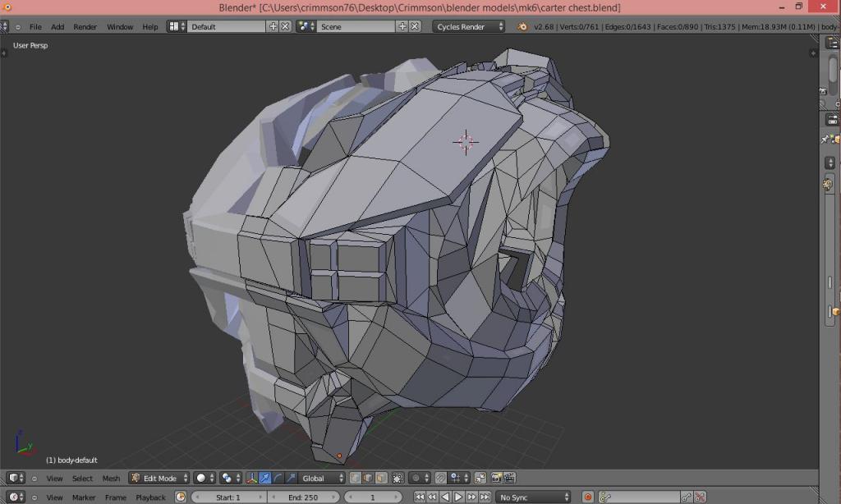Open the right-hand properties panel editor type icon
Image resolution: width=841 pixels, height=504 pixels.
click(833, 120)
